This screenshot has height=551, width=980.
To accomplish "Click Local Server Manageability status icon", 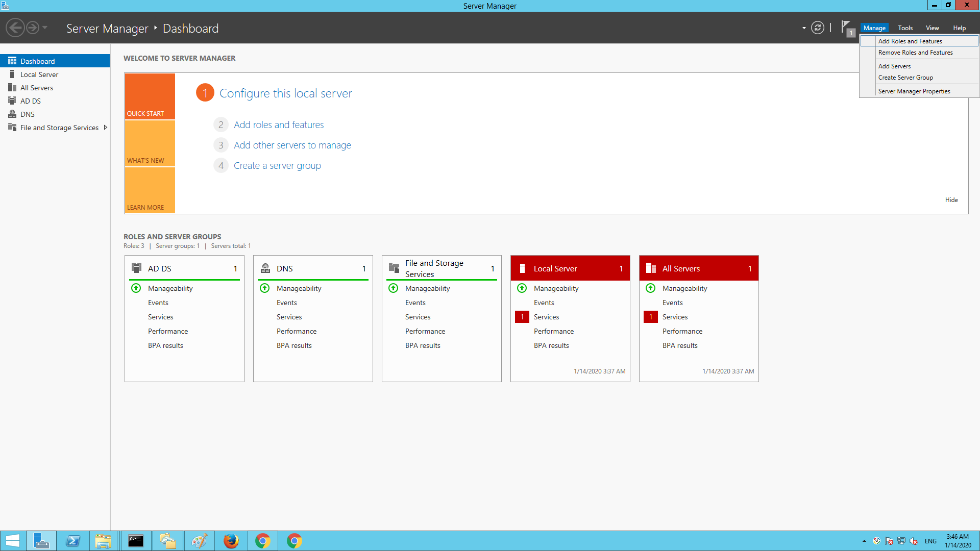I will (522, 288).
